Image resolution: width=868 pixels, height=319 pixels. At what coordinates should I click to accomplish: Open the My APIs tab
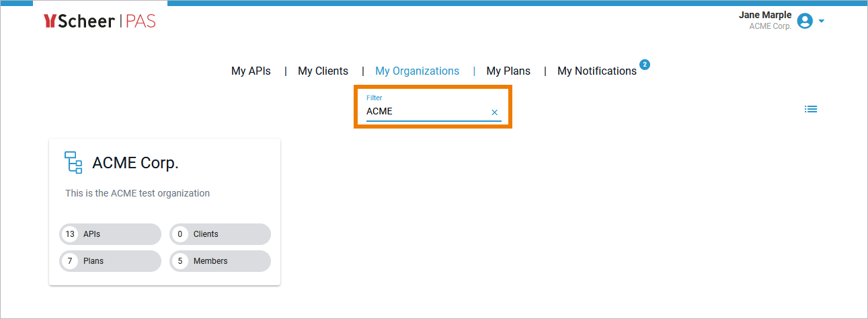[x=251, y=71]
